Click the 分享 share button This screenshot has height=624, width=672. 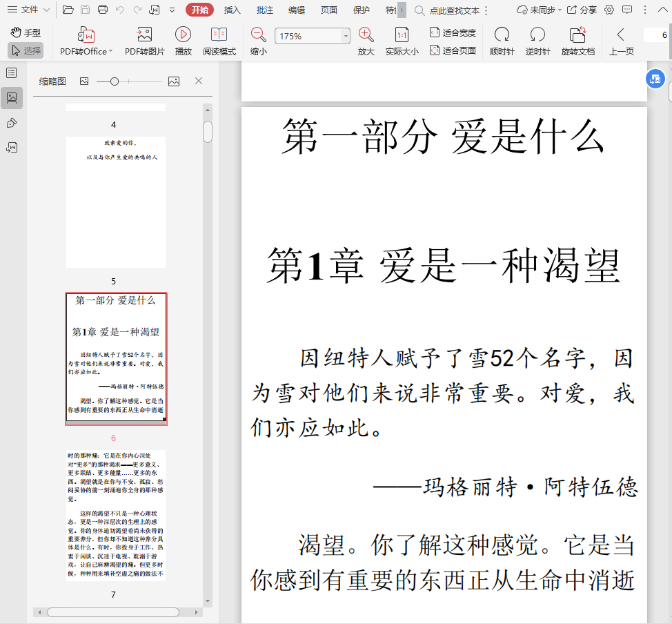coord(582,10)
